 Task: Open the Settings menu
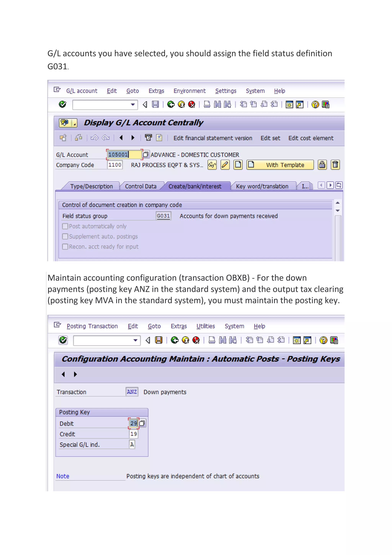click(226, 91)
